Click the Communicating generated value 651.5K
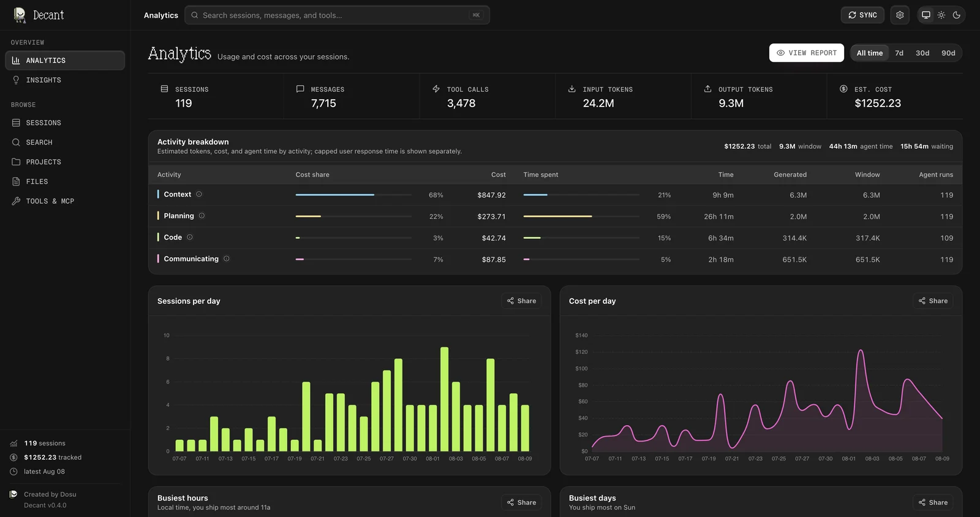The image size is (980, 517). [x=794, y=260]
